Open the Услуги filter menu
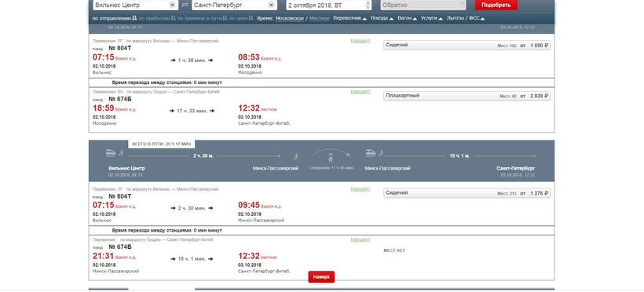 tap(432, 19)
